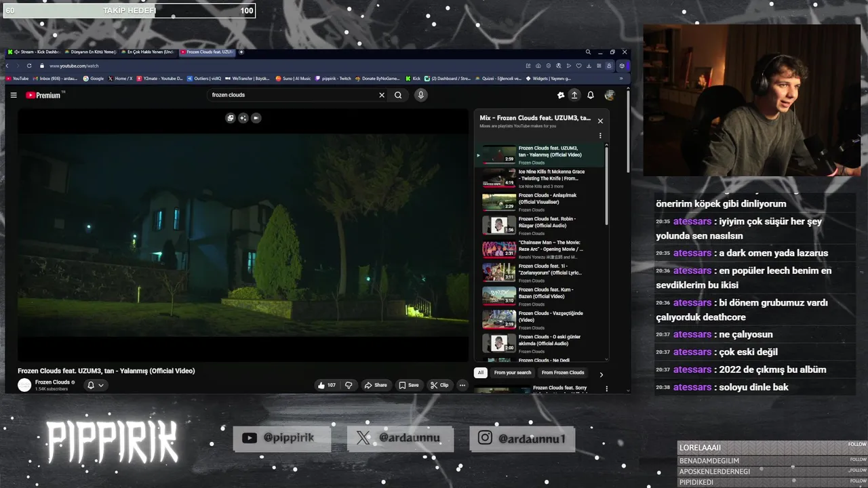Close the Mix playlist panel
This screenshot has width=868, height=488.
[600, 121]
